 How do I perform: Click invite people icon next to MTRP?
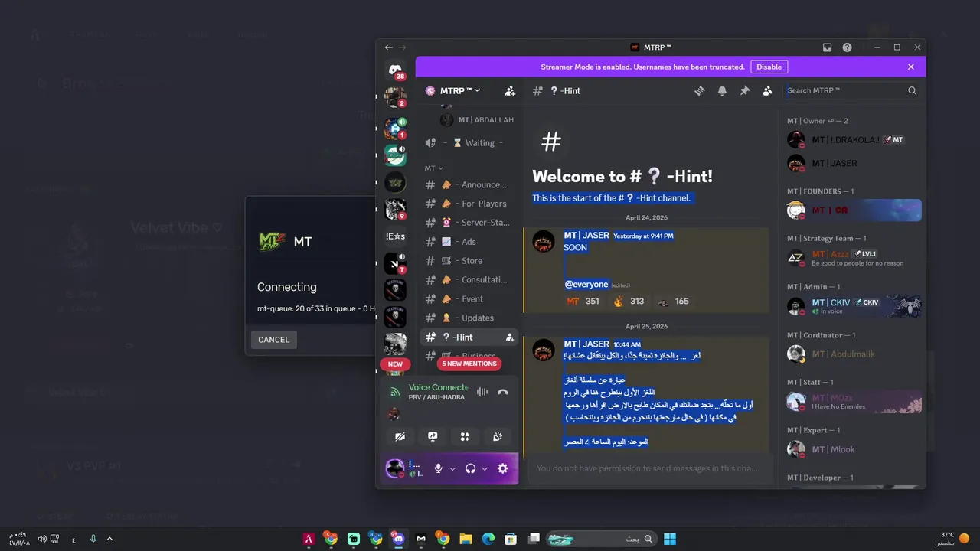click(510, 90)
